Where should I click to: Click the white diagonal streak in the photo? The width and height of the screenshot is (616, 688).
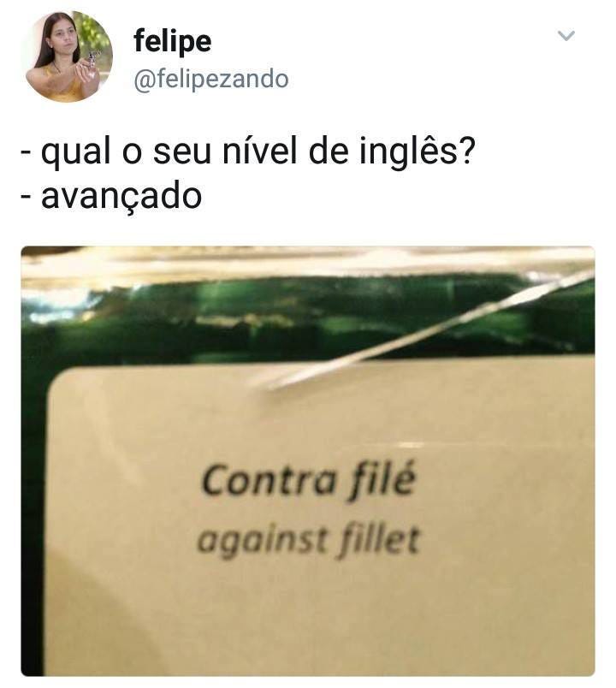430,329
